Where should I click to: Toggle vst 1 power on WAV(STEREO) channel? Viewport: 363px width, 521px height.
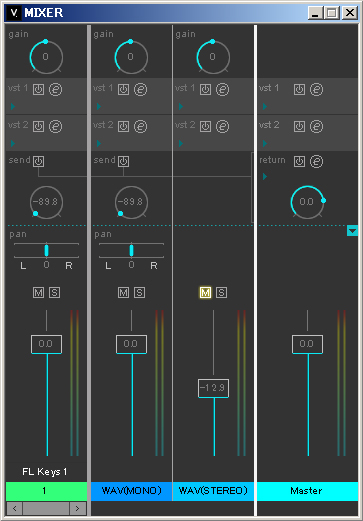(x=205, y=89)
